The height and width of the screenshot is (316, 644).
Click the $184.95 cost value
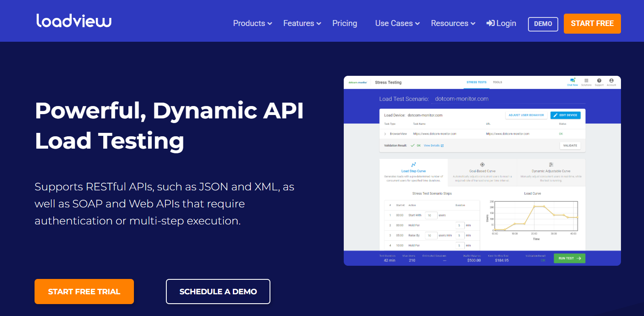click(501, 260)
